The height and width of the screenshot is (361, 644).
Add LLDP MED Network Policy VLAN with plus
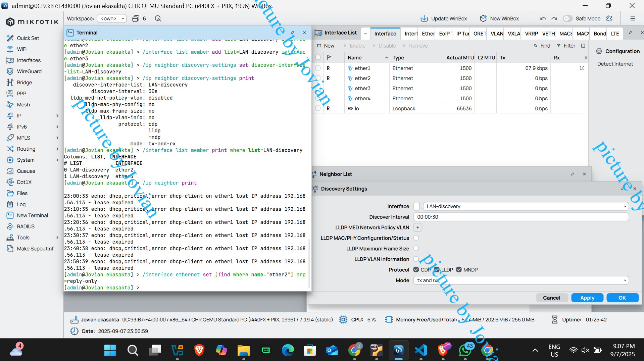(x=418, y=227)
